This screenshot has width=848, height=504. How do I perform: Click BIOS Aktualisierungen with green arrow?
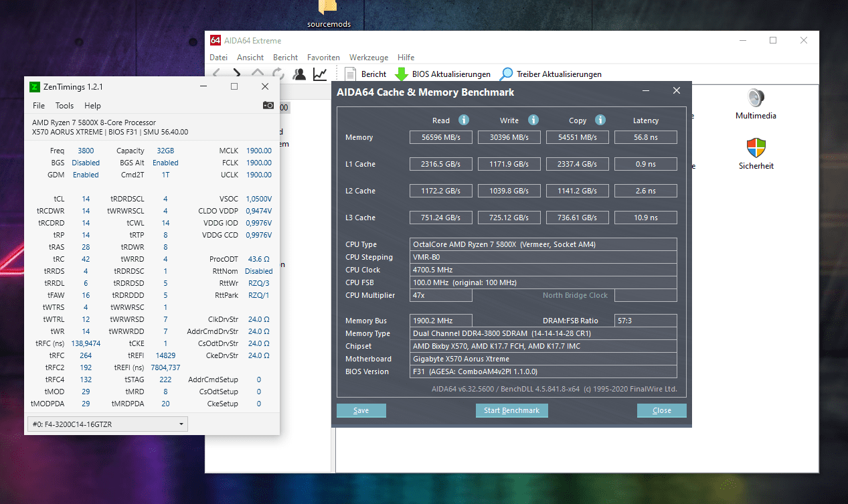coord(443,74)
